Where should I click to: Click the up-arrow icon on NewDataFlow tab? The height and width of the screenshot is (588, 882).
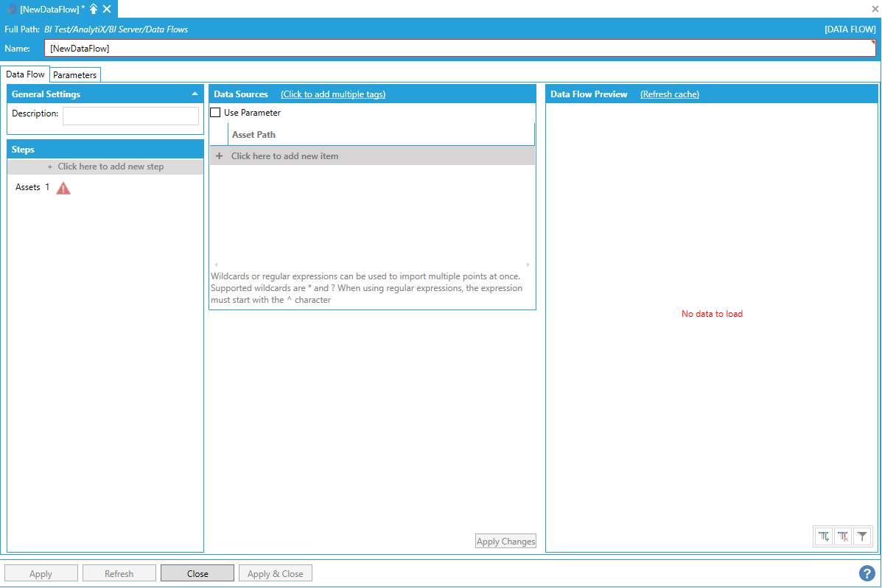tap(94, 9)
